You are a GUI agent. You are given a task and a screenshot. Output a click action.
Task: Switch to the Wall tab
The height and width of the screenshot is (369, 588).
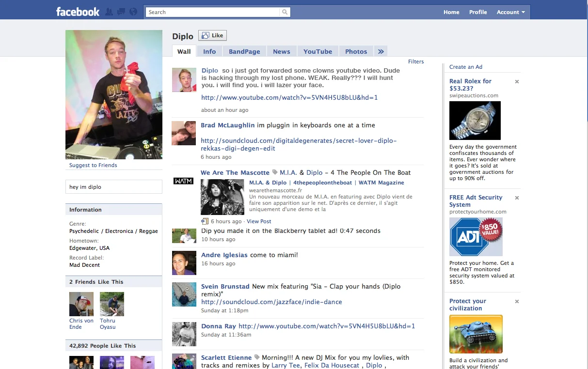pyautogui.click(x=184, y=51)
